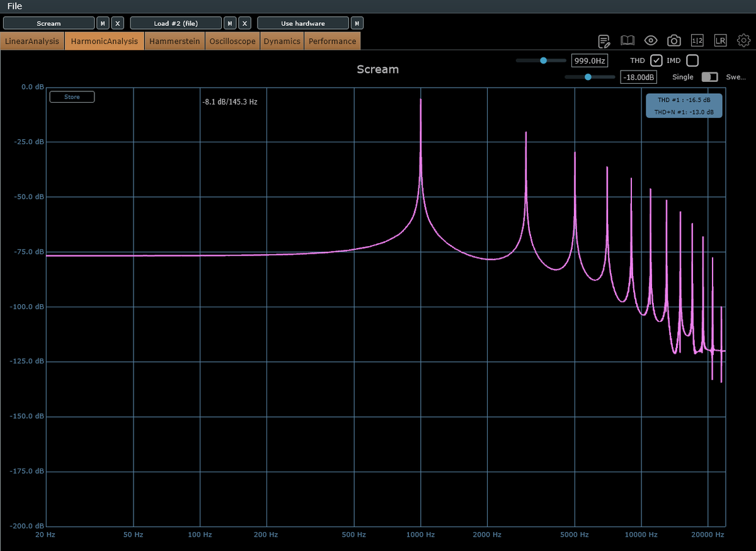Toggle Single/Sweep mode switch
Screen dimensions: 756x551
(x=710, y=77)
